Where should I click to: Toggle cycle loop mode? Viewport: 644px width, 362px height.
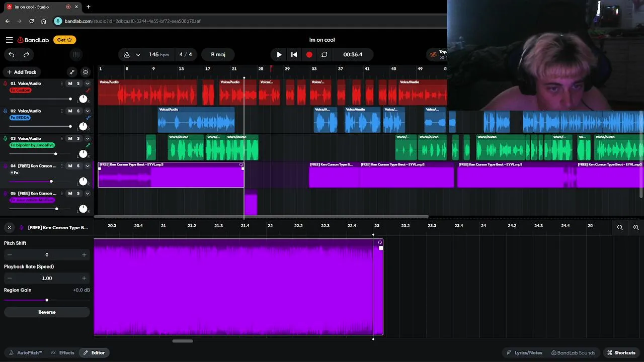(324, 54)
